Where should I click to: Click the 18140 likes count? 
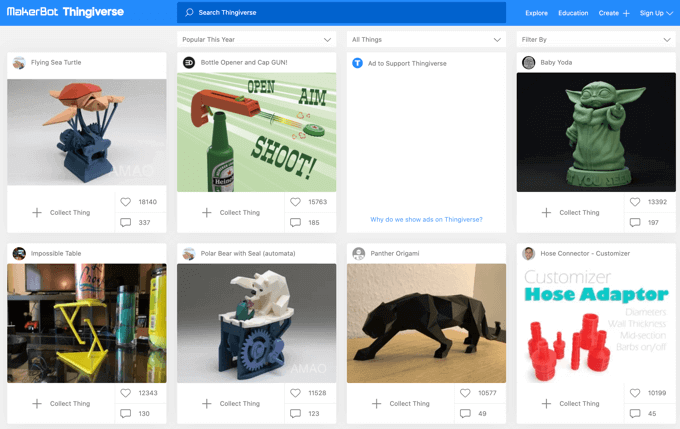click(x=147, y=202)
